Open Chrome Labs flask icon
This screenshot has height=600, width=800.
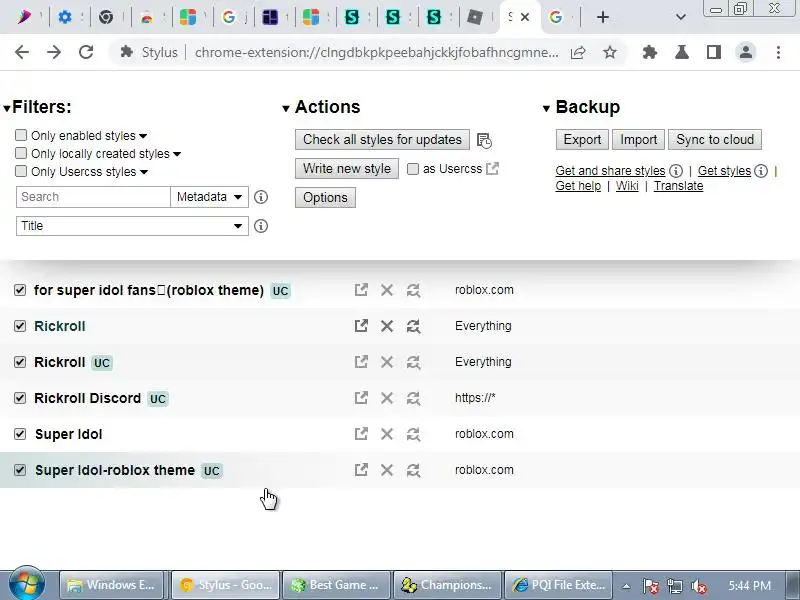682,52
